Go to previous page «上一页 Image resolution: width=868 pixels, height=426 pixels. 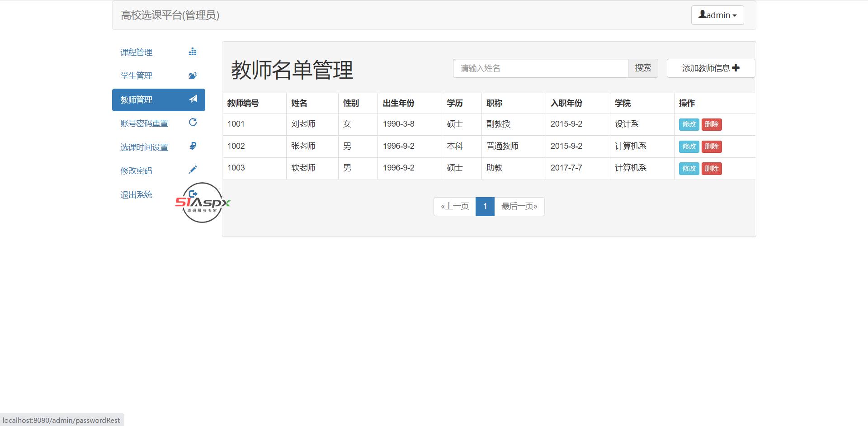coord(455,207)
